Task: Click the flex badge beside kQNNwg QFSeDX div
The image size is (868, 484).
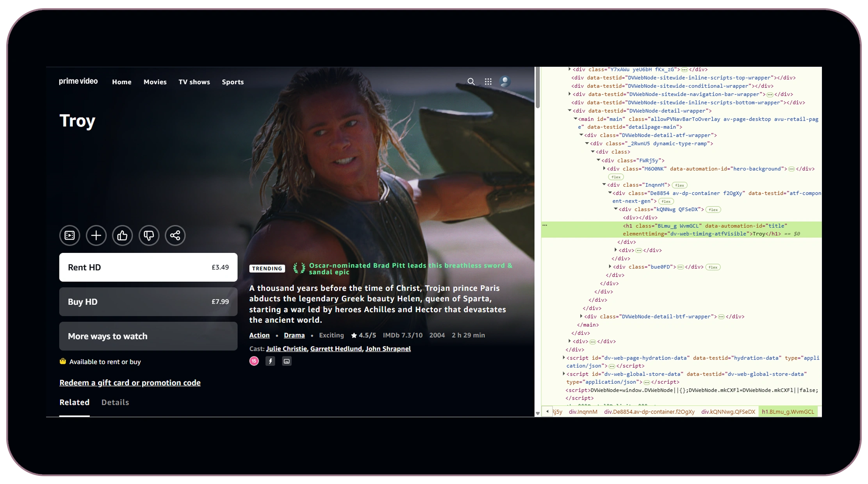Action: [x=713, y=210]
